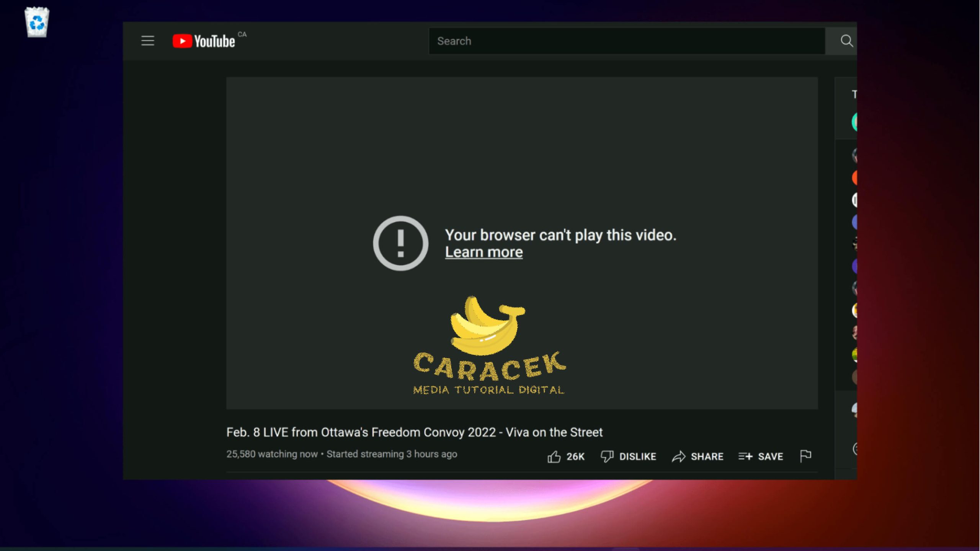The image size is (980, 551).
Task: Focus the Search input field
Action: (x=626, y=41)
